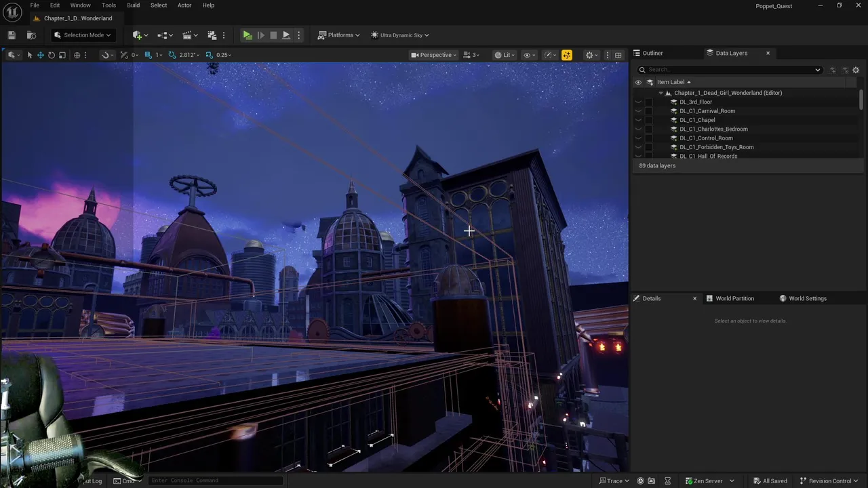The image size is (868, 488).
Task: Open the Add content cube-plus dropdown
Action: (140, 35)
